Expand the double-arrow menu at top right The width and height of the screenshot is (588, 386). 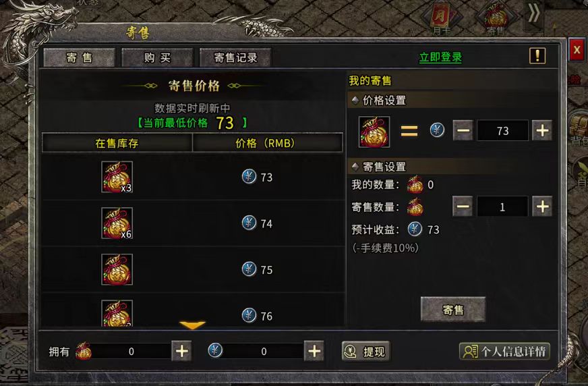coord(533,14)
